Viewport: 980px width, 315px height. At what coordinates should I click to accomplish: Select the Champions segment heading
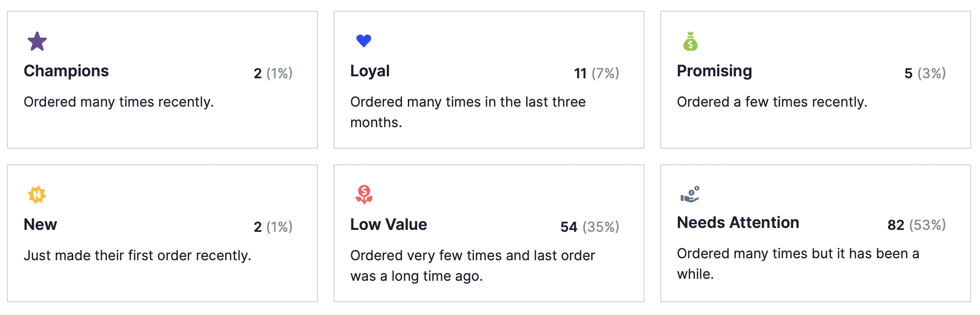pos(67,71)
